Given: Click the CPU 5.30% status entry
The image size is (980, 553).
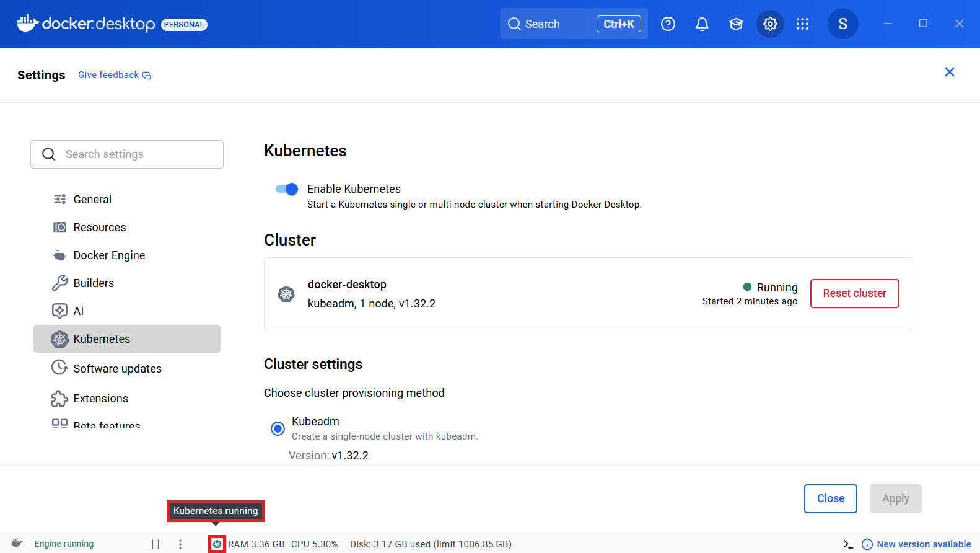Looking at the screenshot, I should pyautogui.click(x=315, y=544).
